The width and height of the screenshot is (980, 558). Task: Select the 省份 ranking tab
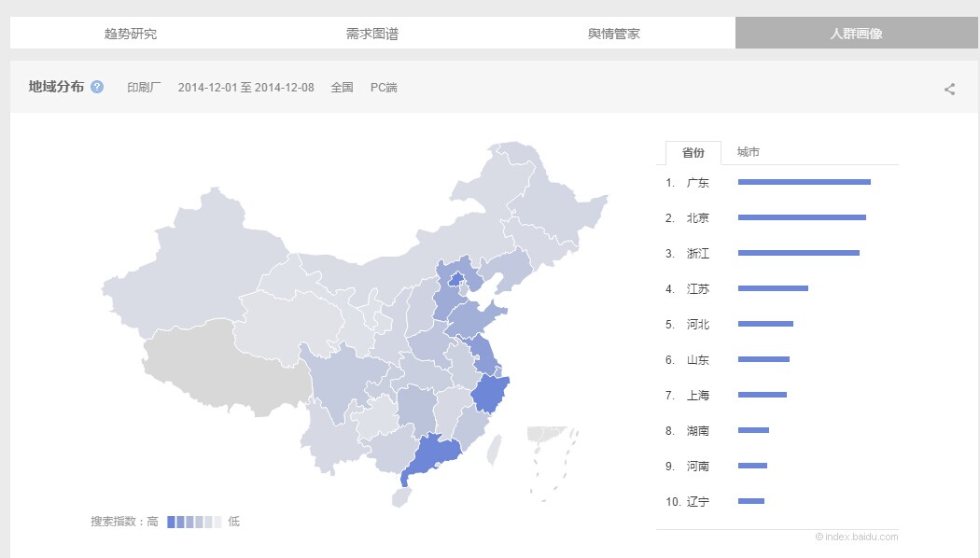pos(693,152)
